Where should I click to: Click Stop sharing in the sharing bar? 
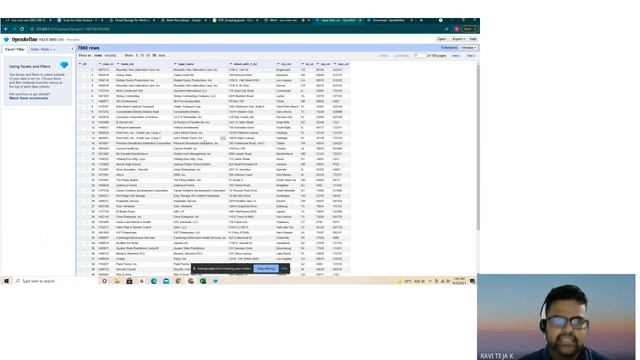266,269
